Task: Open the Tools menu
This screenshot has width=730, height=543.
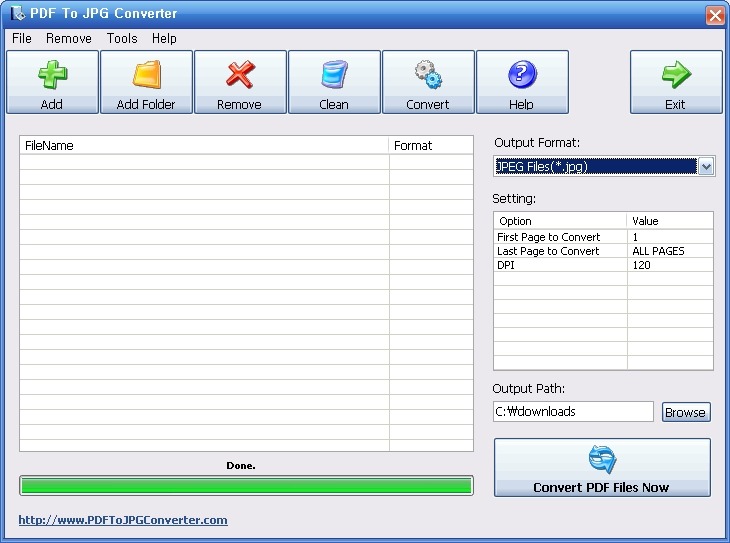Action: pos(122,38)
